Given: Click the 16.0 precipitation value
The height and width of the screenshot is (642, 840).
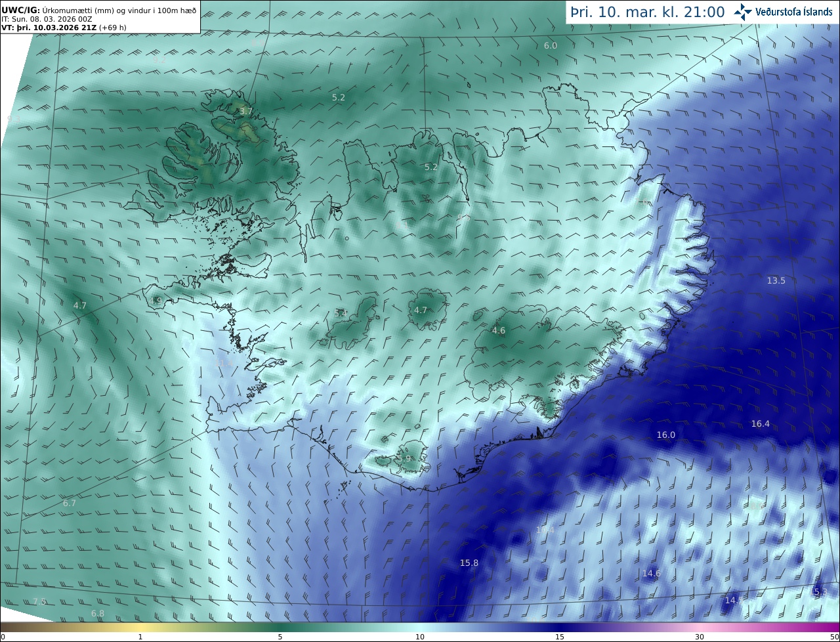Looking at the screenshot, I should 666,435.
